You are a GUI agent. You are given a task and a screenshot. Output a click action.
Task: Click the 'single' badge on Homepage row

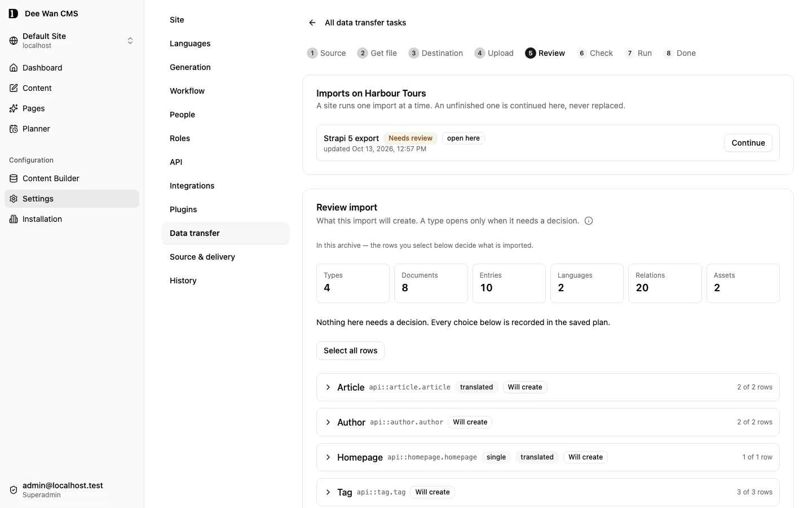[x=496, y=457]
